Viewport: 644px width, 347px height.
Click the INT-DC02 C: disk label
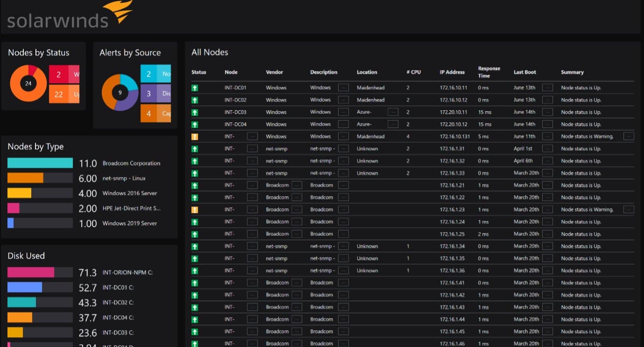click(118, 303)
